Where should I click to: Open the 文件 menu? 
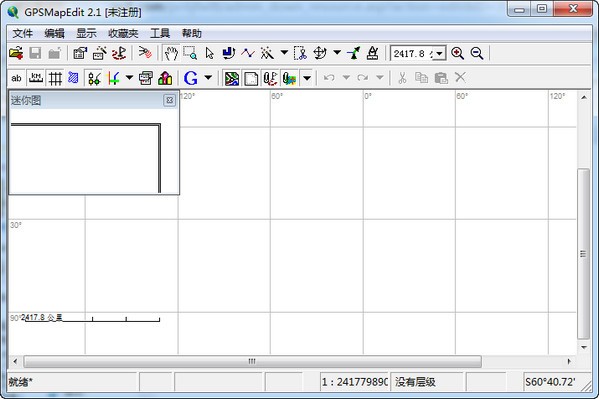point(23,34)
